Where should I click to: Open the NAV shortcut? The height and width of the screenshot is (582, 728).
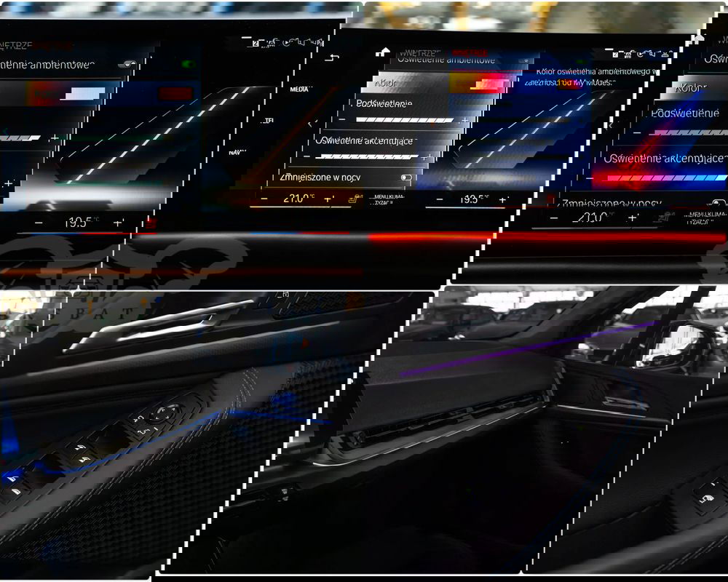237,152
